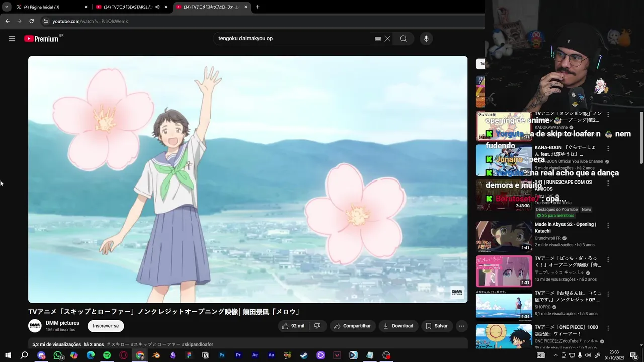Open volume control in system tray
Viewport: 644px width, 362px height.
[588, 355]
